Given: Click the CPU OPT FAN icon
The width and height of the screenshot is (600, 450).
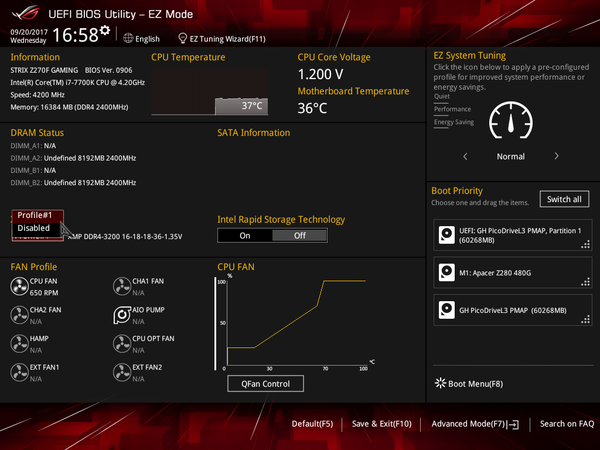Looking at the screenshot, I should click(122, 344).
